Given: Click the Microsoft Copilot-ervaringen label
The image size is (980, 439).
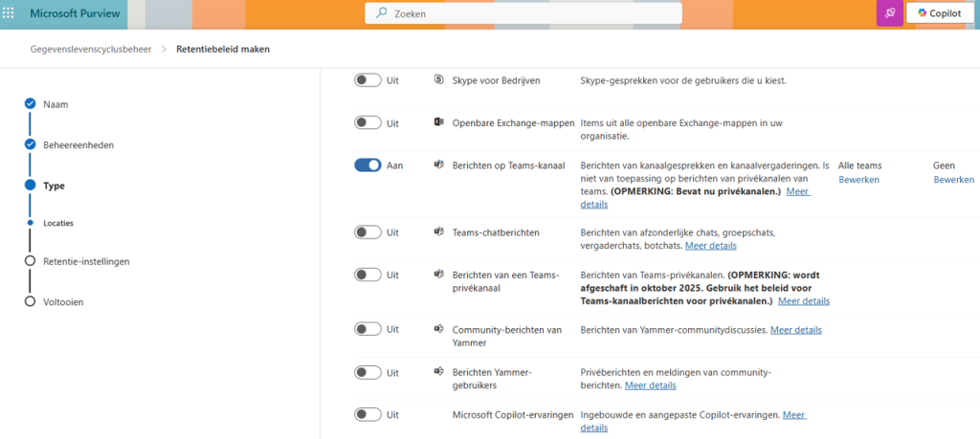Looking at the screenshot, I should coord(513,415).
